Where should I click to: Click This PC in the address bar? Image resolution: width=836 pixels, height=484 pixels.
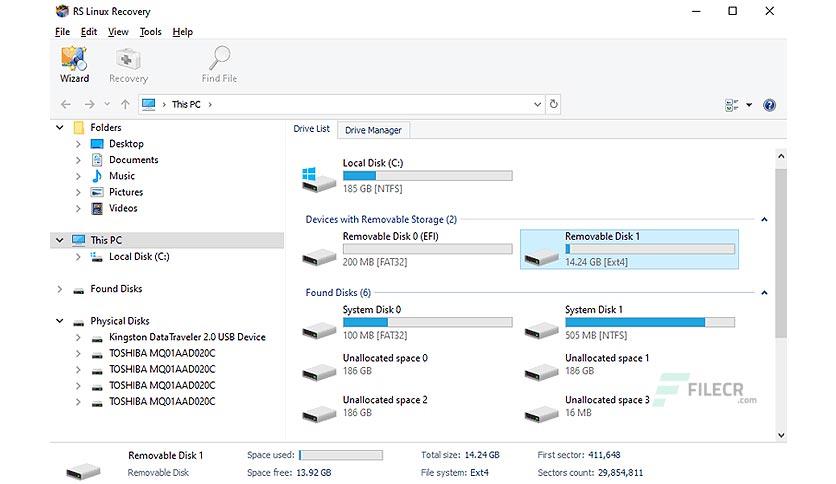pos(186,104)
